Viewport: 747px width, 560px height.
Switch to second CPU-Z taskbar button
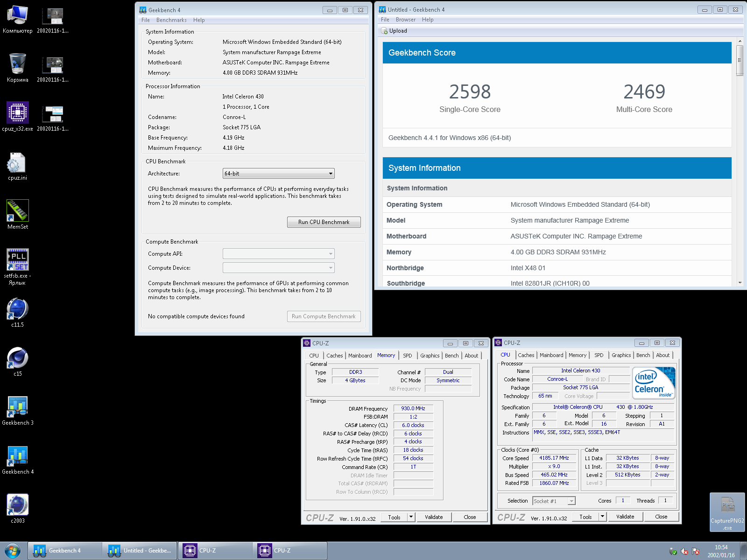pos(289,551)
